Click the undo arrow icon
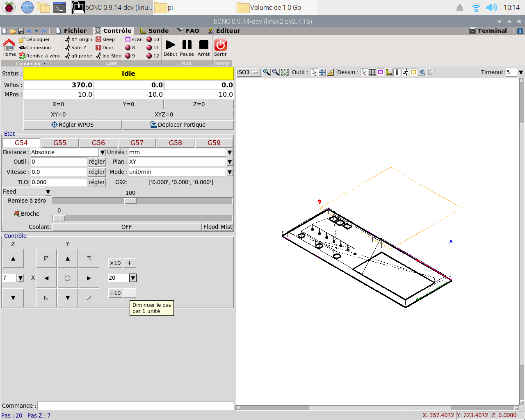Screen dimensions: 525x420 click(29, 31)
